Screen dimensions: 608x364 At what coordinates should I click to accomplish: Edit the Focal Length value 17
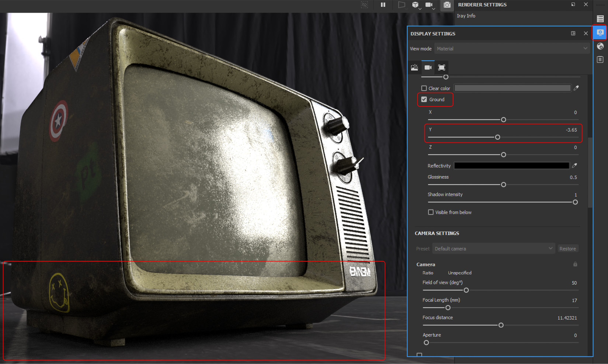point(574,301)
